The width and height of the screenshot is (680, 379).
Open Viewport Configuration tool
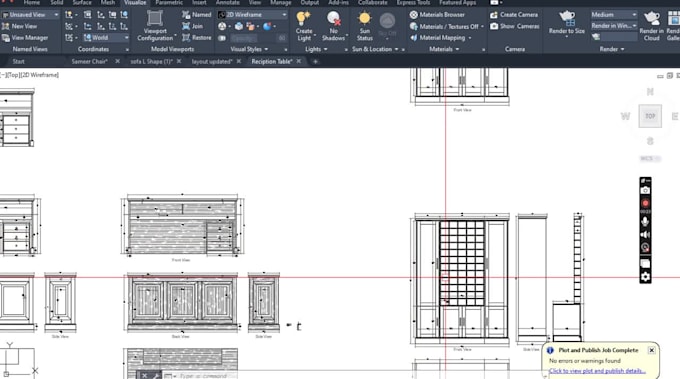coord(155,26)
